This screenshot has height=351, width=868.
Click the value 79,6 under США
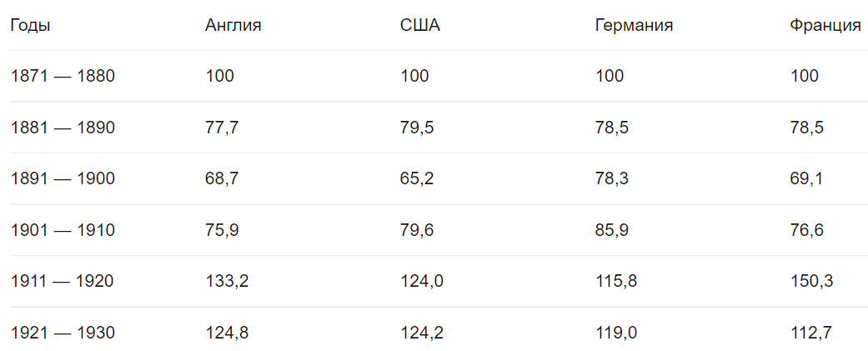point(418,230)
